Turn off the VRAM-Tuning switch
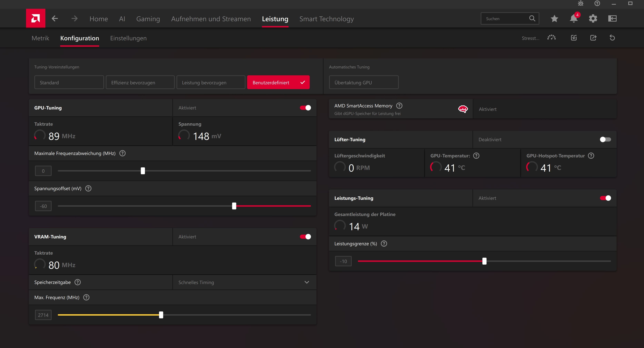Image resolution: width=644 pixels, height=348 pixels. [305, 237]
